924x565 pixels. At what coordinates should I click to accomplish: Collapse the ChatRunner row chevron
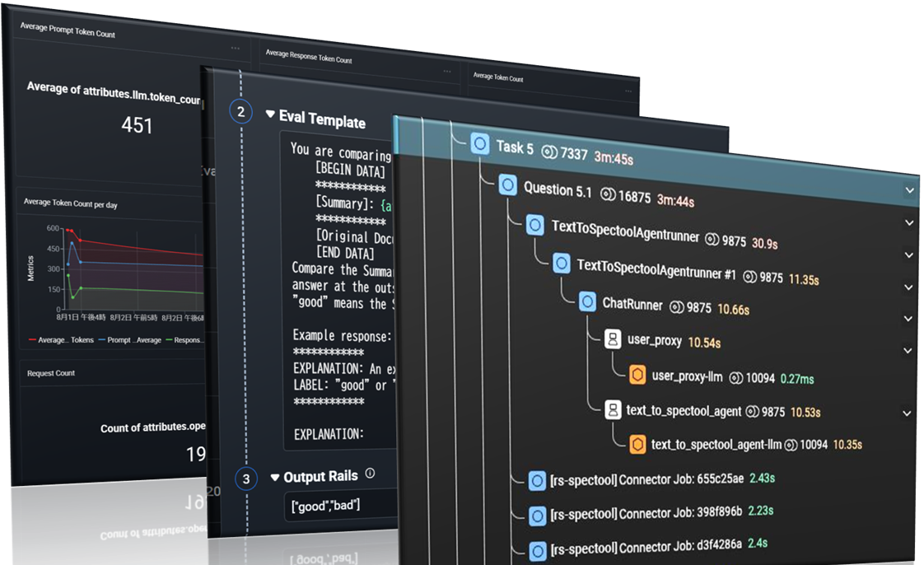pyautogui.click(x=908, y=319)
